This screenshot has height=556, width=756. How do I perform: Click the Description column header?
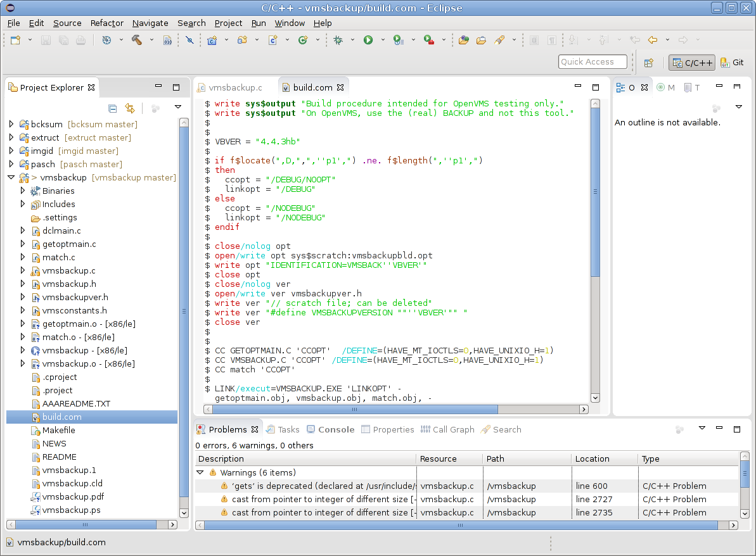[305, 458]
